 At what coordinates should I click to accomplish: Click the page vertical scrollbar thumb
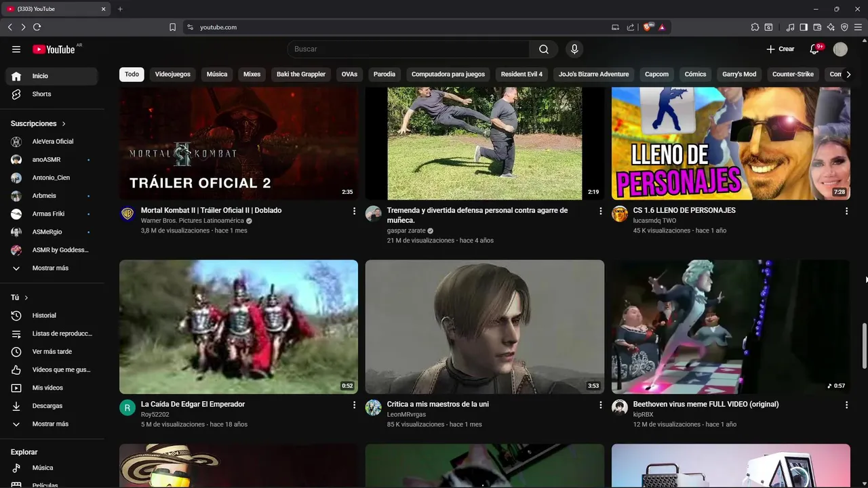click(x=864, y=346)
